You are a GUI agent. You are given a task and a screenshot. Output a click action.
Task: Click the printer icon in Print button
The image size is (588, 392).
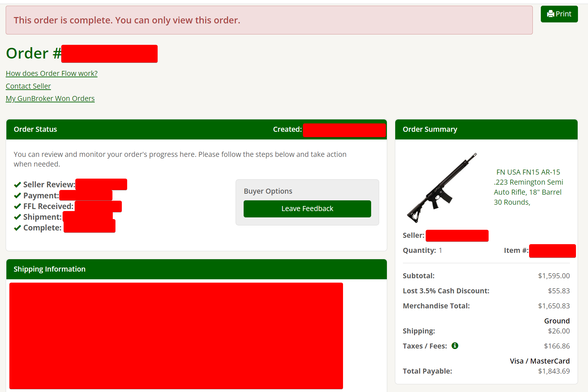pyautogui.click(x=551, y=14)
